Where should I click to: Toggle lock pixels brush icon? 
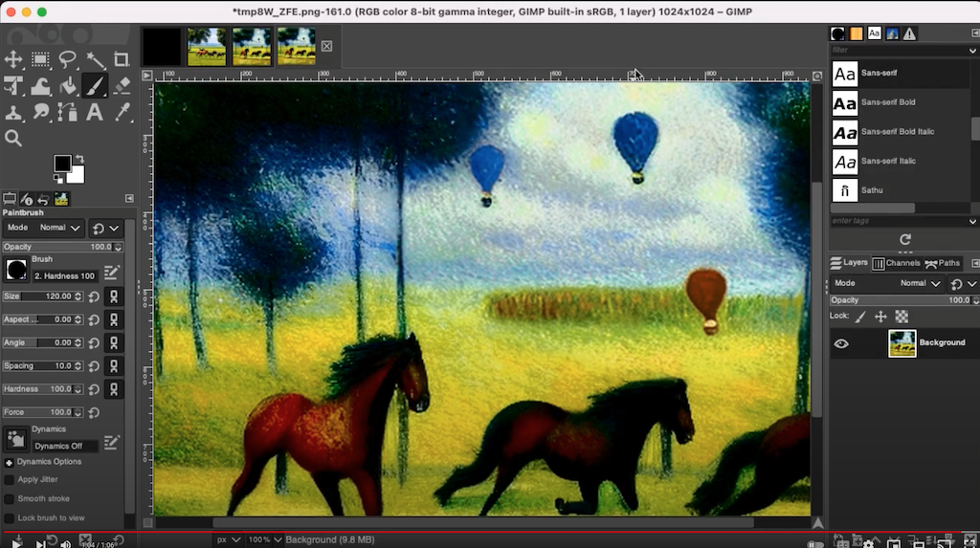(x=860, y=317)
